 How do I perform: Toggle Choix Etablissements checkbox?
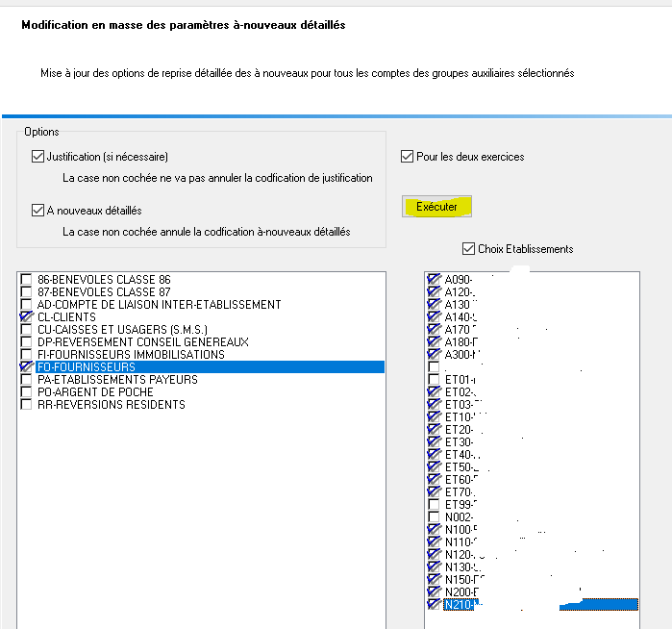click(468, 249)
